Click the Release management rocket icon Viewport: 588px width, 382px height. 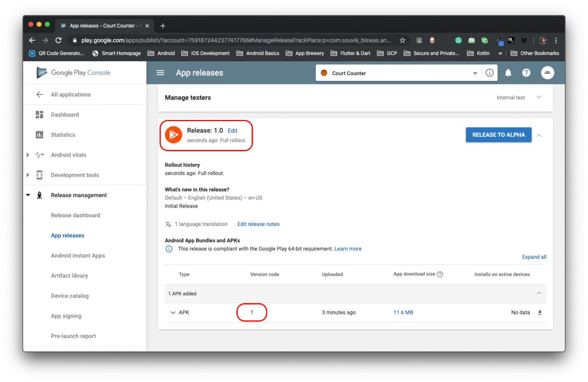point(40,195)
